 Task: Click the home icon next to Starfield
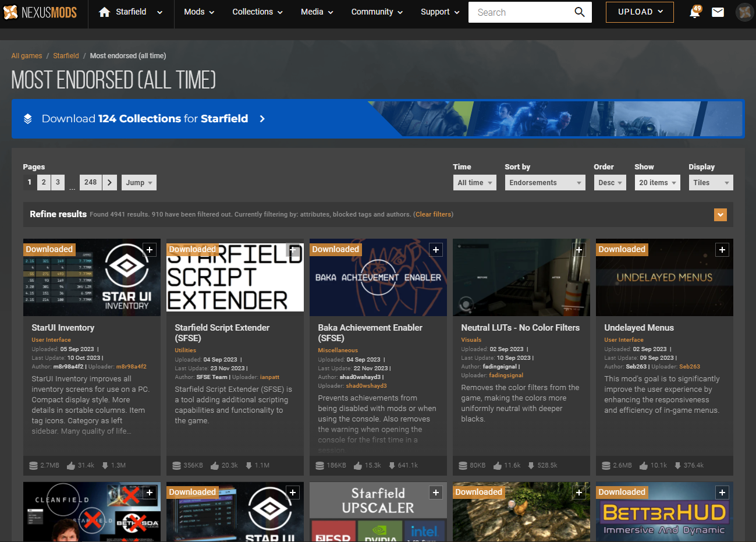click(104, 12)
